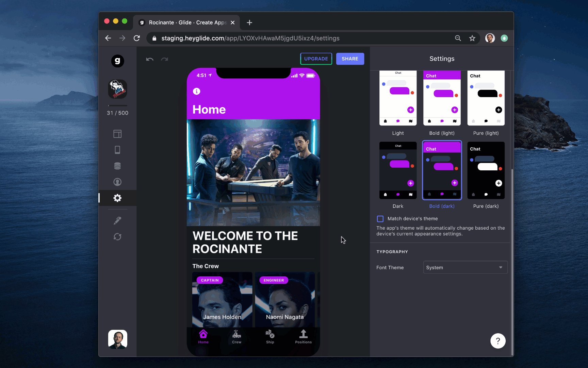The width and height of the screenshot is (588, 368).
Task: Click the SHARE button
Action: [350, 59]
